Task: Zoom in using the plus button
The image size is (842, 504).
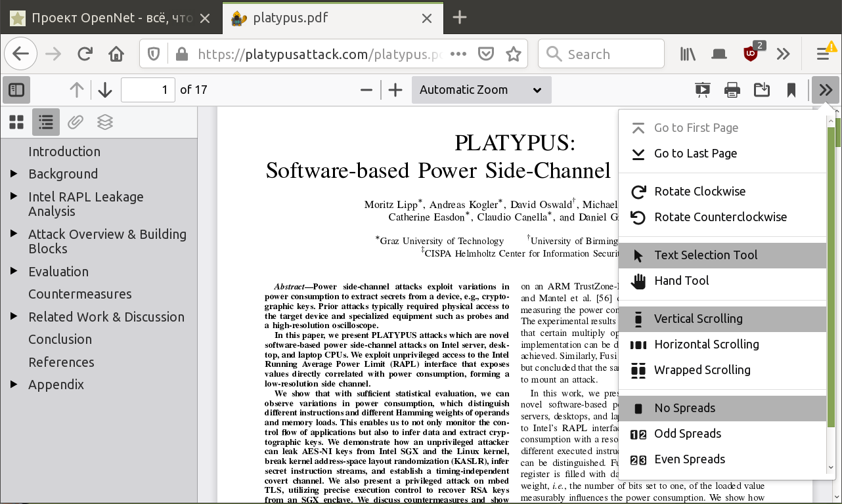Action: coord(395,90)
